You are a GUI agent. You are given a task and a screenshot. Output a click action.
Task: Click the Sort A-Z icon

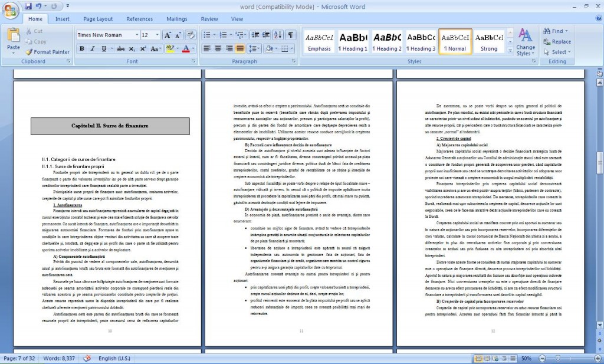click(x=278, y=35)
